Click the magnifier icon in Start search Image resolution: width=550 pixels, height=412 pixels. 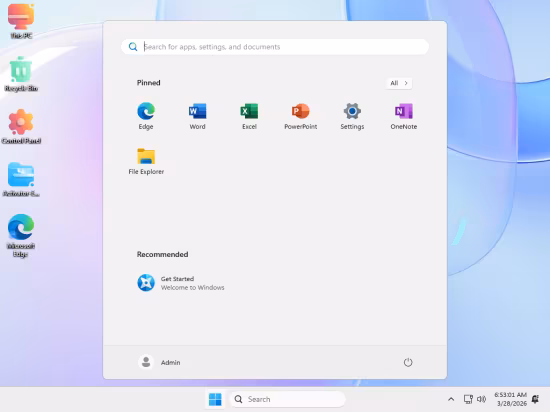click(133, 47)
